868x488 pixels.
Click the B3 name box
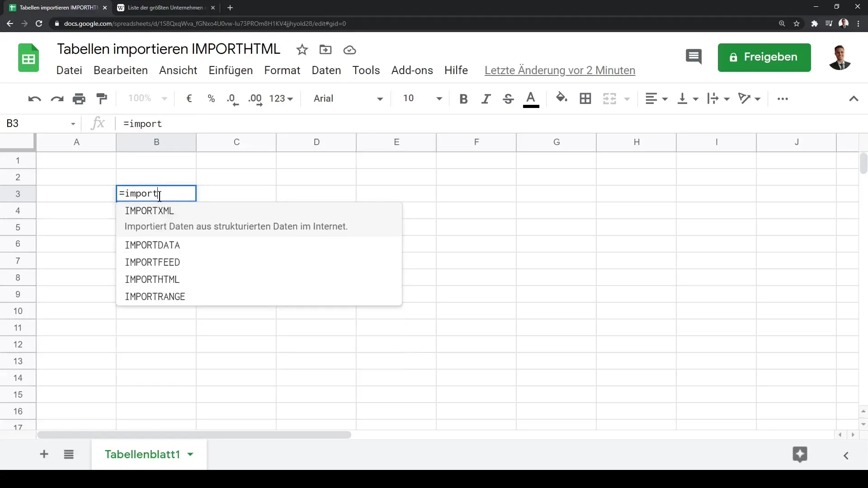point(41,124)
